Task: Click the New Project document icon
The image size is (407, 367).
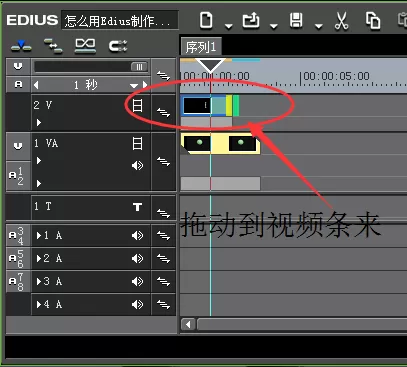Action: pos(206,20)
